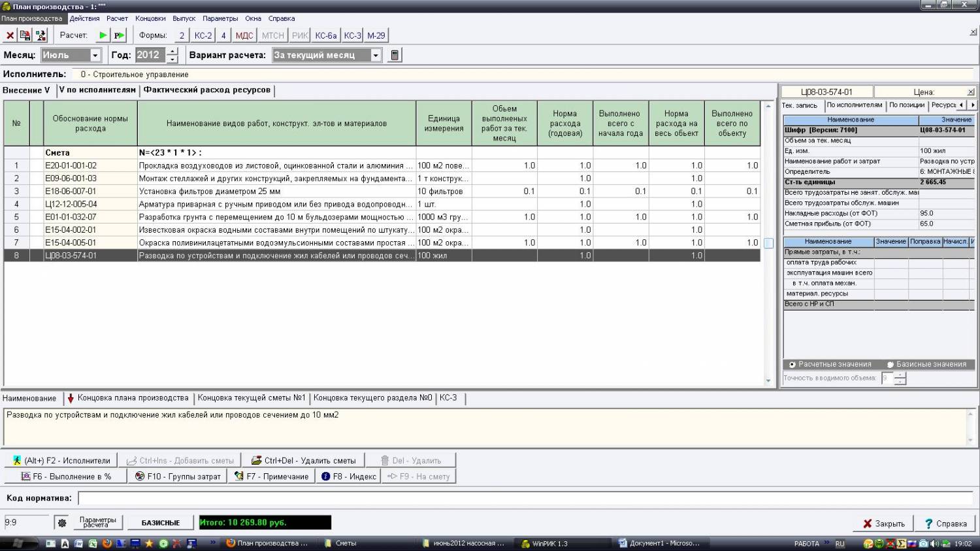Open the Месяц dropdown
The width and height of the screenshot is (980, 551).
[95, 56]
